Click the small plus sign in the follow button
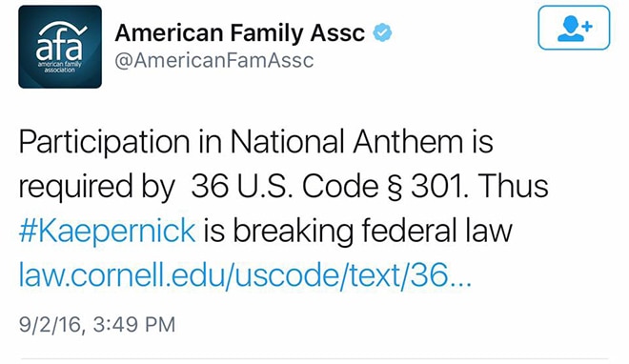 (x=587, y=27)
